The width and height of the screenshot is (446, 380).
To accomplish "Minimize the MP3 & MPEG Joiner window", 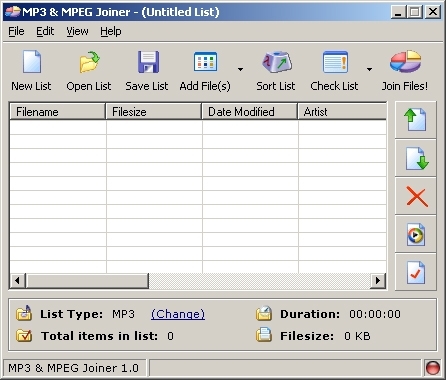I will point(398,12).
